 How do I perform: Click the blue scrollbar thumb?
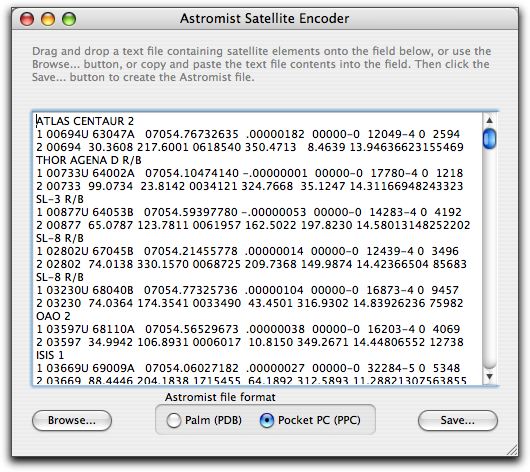click(x=489, y=138)
